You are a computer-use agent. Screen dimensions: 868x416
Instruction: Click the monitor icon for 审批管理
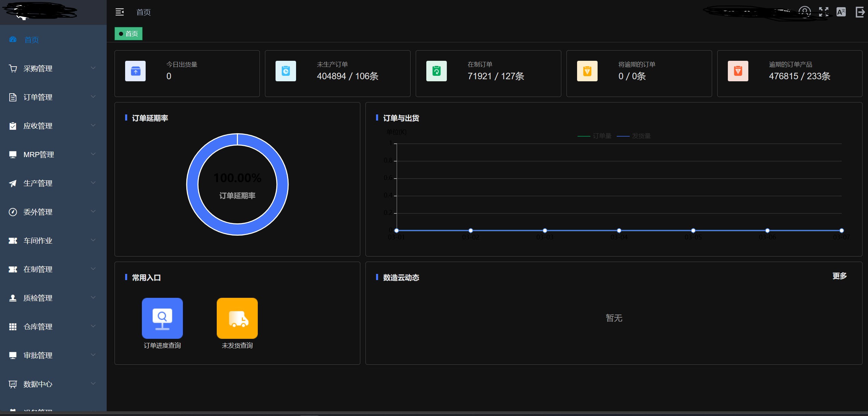[13, 356]
